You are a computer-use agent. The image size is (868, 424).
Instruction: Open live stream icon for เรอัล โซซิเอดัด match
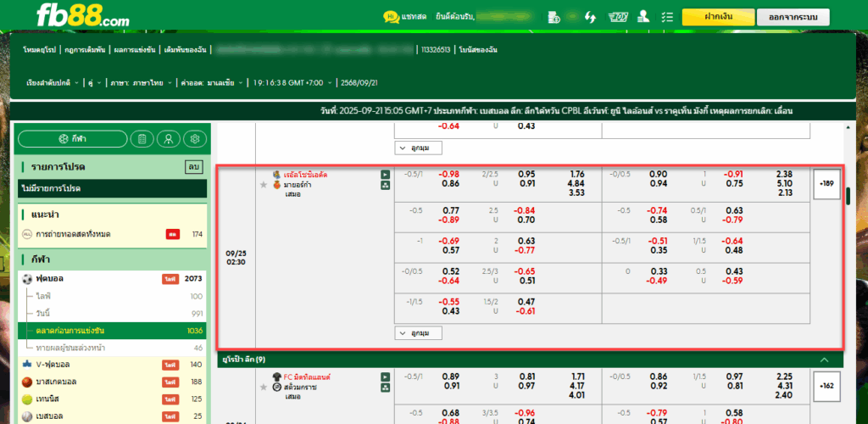(x=385, y=175)
